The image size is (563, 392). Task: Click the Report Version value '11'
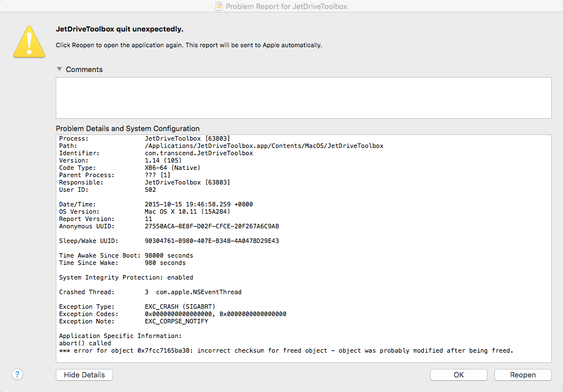148,219
